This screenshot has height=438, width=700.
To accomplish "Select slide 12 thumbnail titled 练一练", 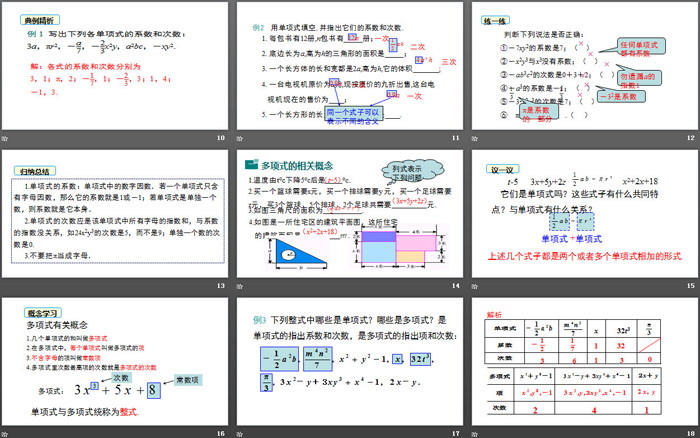I will click(x=585, y=66).
